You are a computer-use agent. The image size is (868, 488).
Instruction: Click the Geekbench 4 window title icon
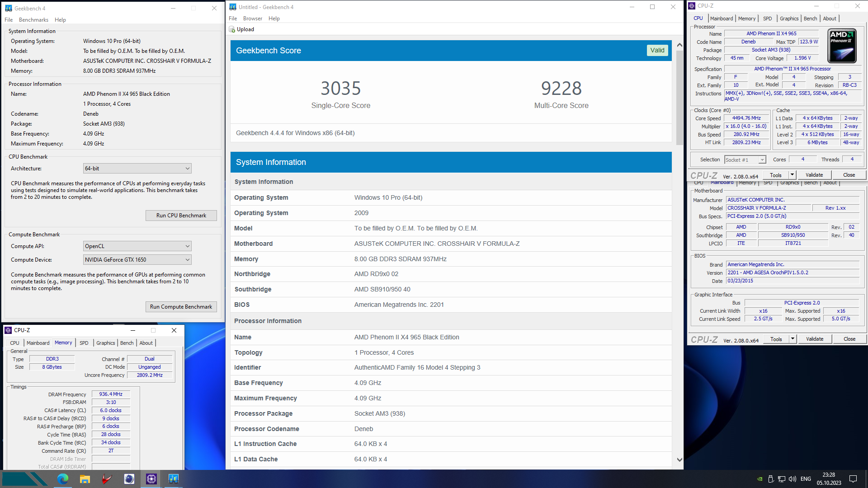tap(8, 8)
